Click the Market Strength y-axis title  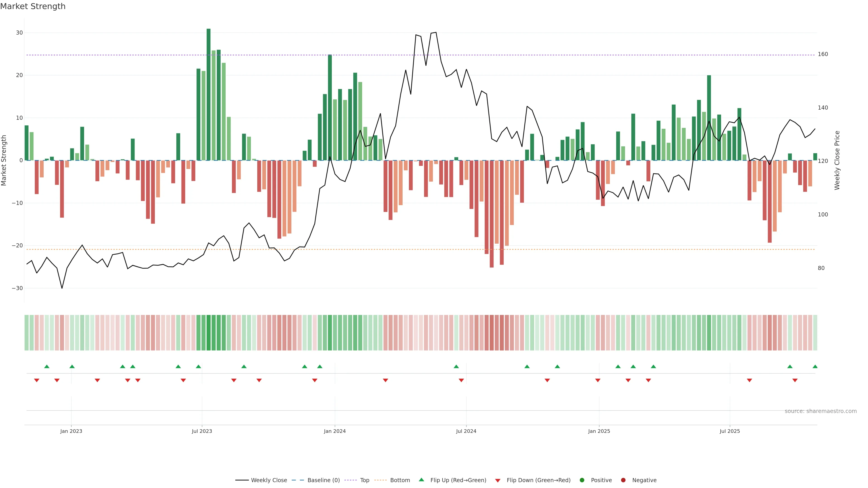(4, 160)
